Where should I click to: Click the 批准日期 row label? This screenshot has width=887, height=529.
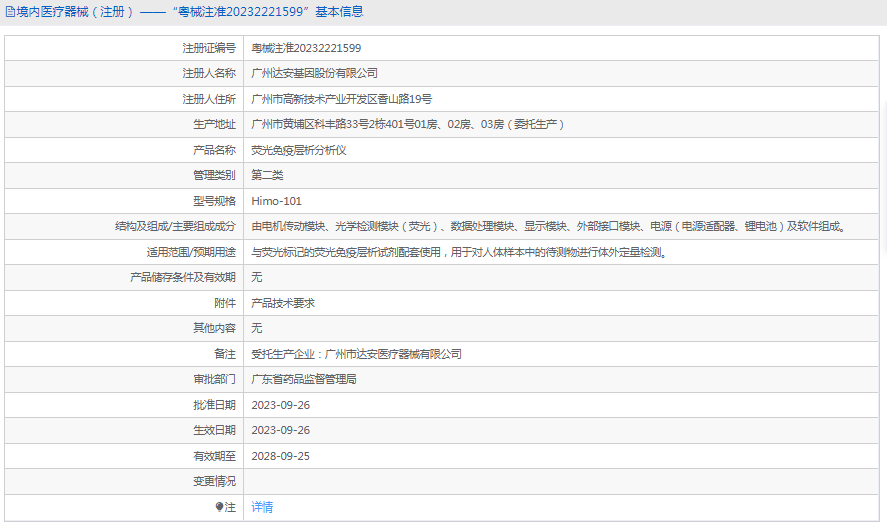214,405
